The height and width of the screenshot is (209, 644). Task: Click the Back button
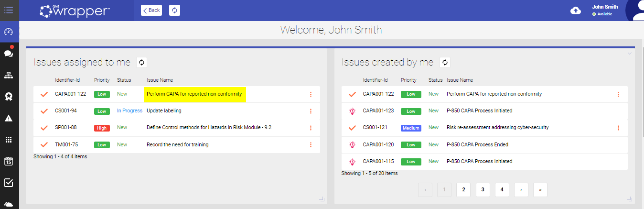(x=151, y=10)
